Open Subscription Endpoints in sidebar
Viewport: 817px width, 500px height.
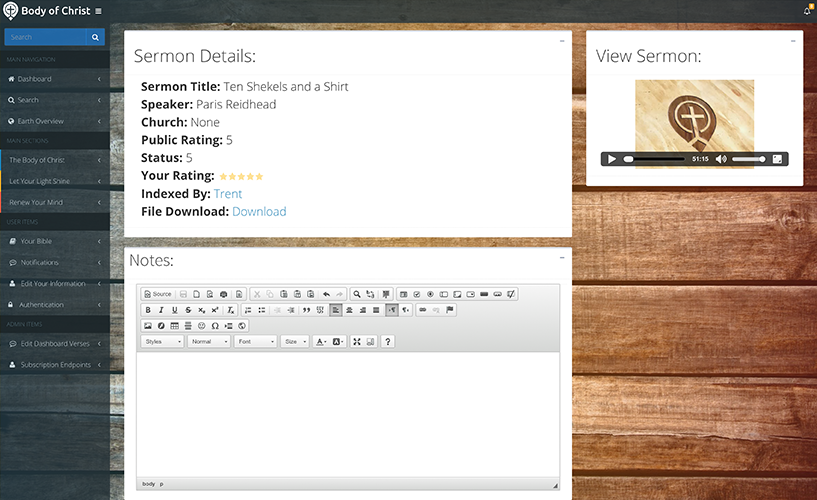coord(55,365)
